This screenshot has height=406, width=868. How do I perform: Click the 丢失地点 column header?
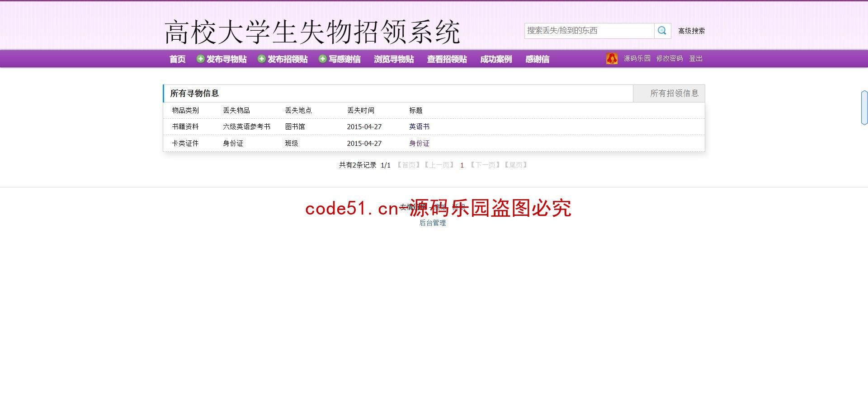[298, 111]
